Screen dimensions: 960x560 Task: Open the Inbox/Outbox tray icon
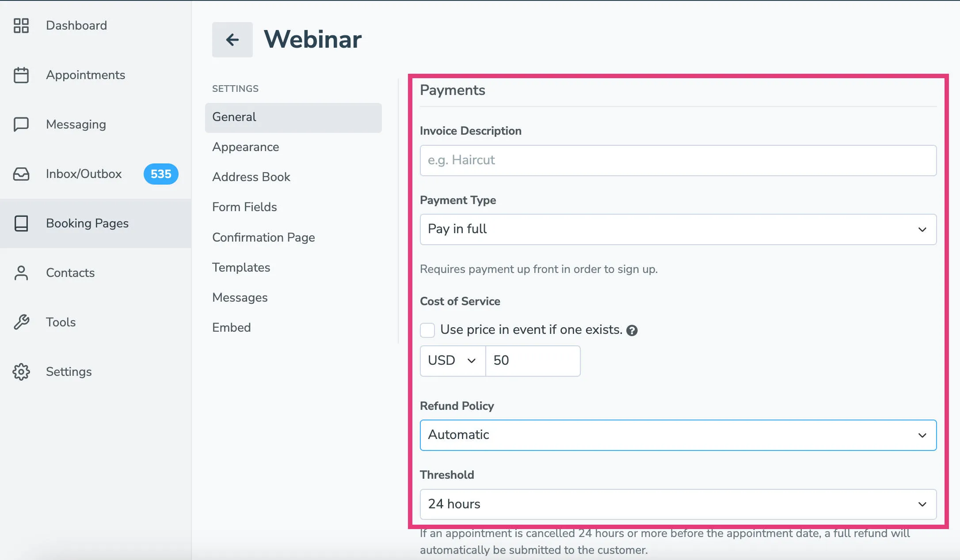click(x=21, y=174)
